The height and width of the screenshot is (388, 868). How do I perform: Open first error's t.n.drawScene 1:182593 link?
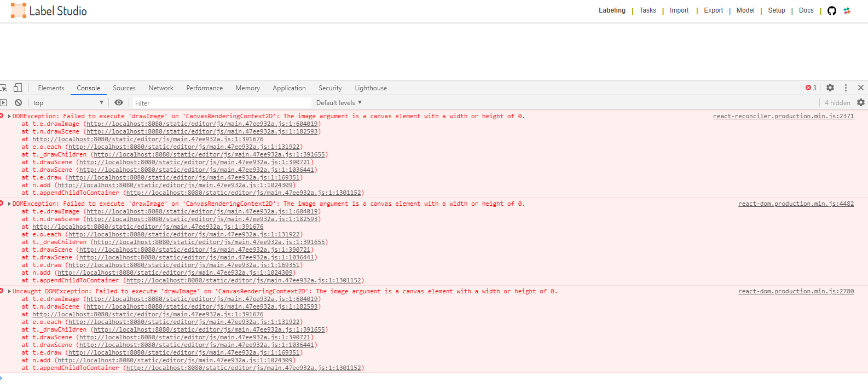(202, 131)
